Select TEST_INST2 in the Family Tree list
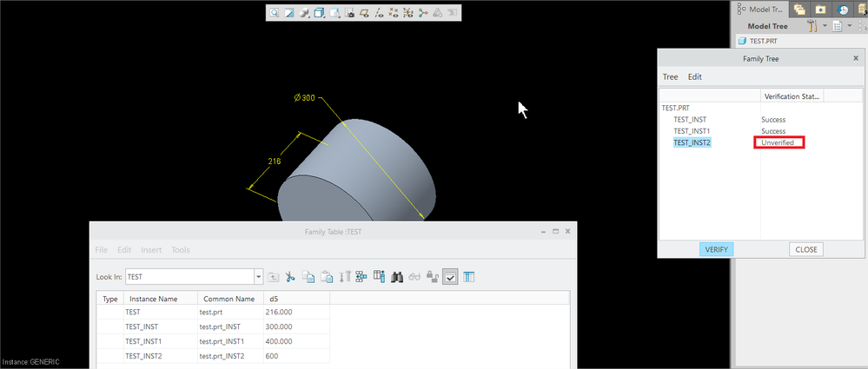Screen dimensions: 868x369 tap(692, 142)
